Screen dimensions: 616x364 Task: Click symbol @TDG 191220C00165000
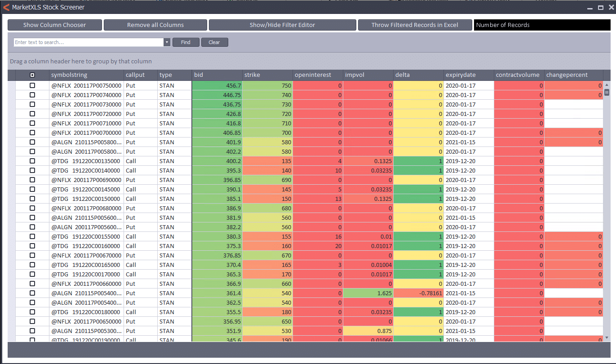click(x=86, y=265)
